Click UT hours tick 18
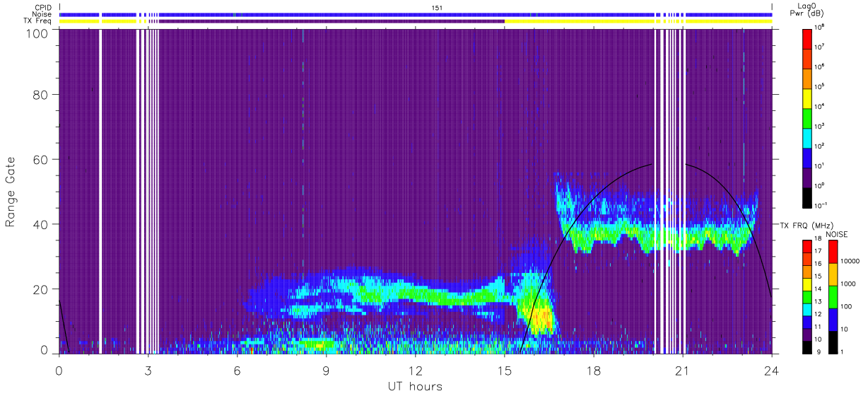This screenshot has height=401, width=868. pos(594,369)
